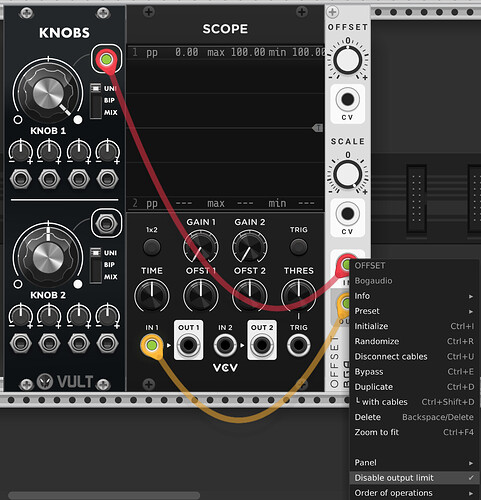Click the Scope TIME knob
This screenshot has height=500, width=481.
click(x=152, y=295)
